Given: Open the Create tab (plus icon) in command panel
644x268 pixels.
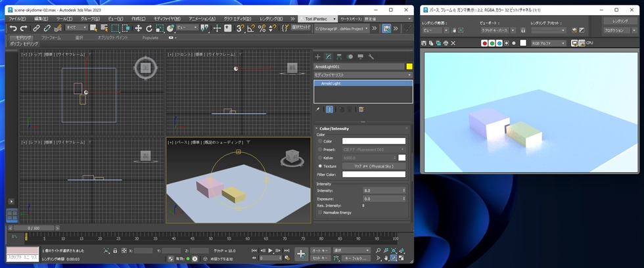Looking at the screenshot, I should click(x=317, y=56).
